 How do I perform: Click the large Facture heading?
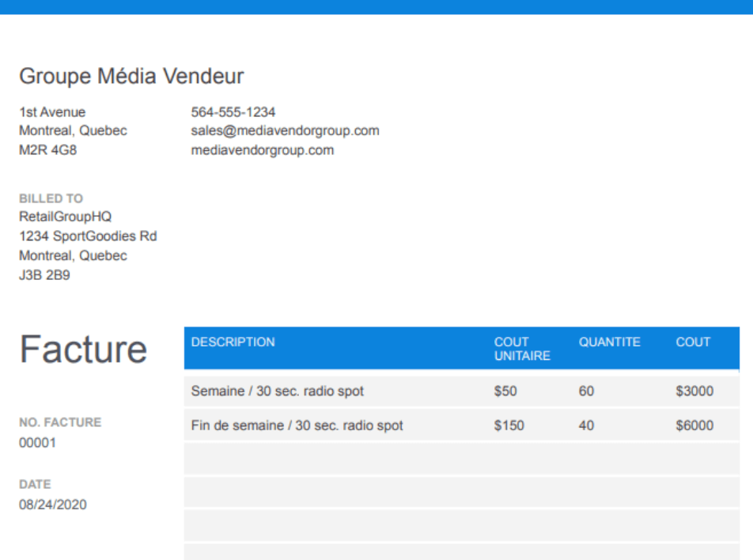(x=83, y=349)
